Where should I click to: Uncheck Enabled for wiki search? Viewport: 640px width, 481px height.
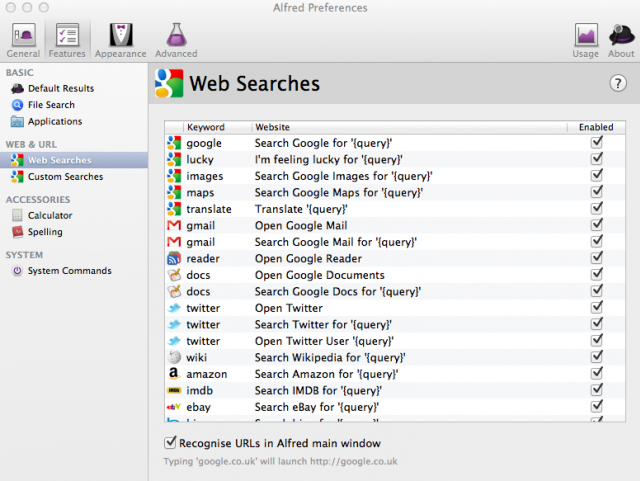[x=597, y=356]
